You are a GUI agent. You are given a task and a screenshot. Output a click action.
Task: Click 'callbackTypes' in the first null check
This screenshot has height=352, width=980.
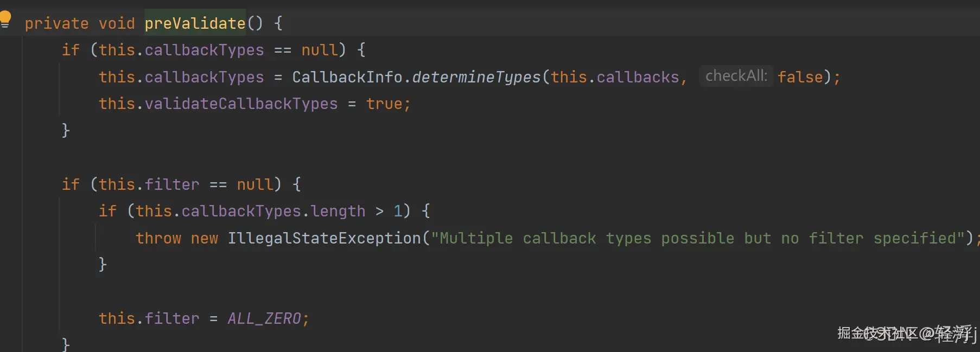[204, 50]
